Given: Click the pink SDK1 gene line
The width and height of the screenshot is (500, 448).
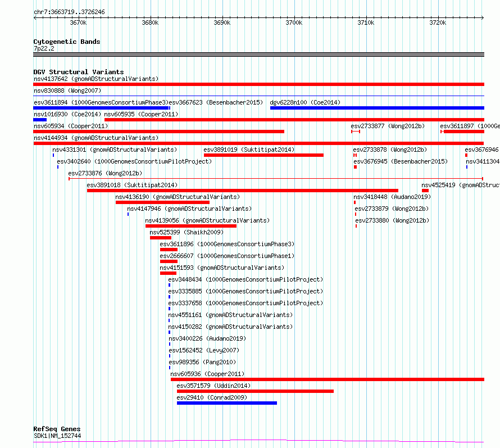Looking at the screenshot, I should [258, 441].
